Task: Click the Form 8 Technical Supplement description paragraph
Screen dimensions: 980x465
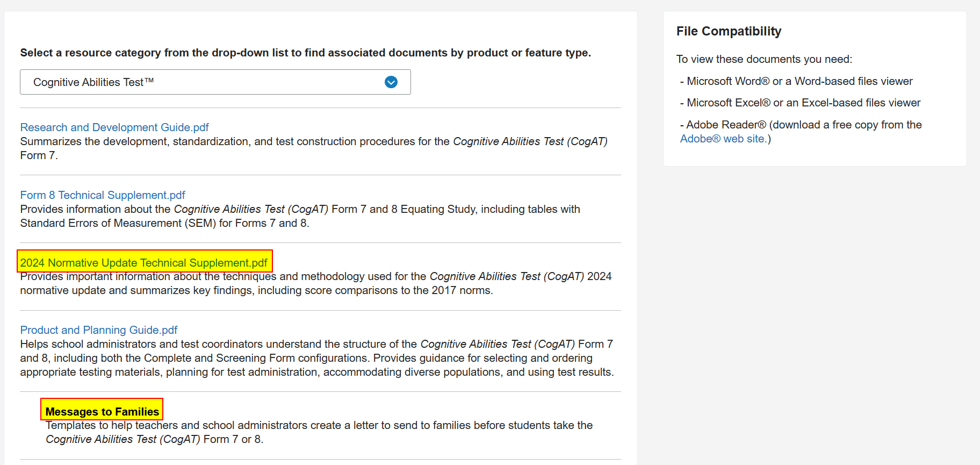Action: (300, 216)
